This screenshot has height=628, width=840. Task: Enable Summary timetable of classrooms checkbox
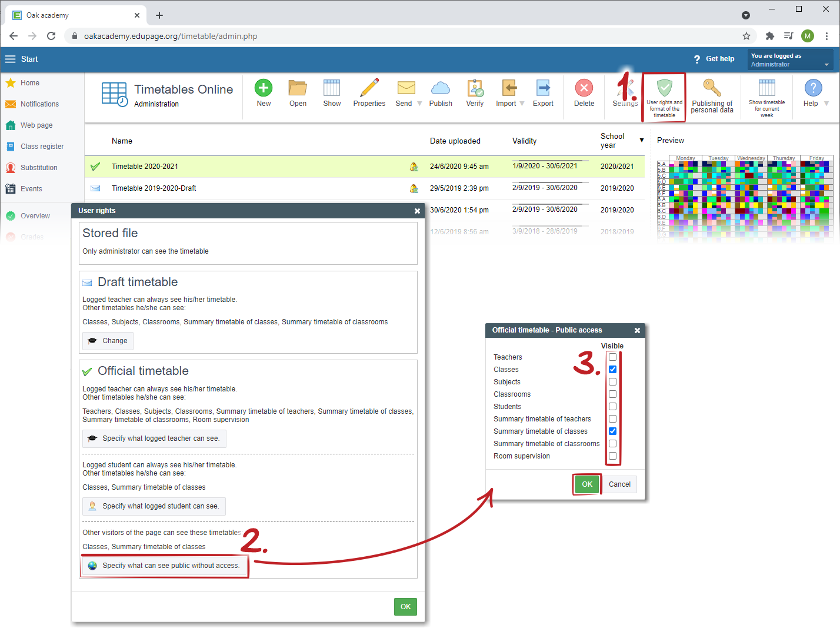[612, 444]
